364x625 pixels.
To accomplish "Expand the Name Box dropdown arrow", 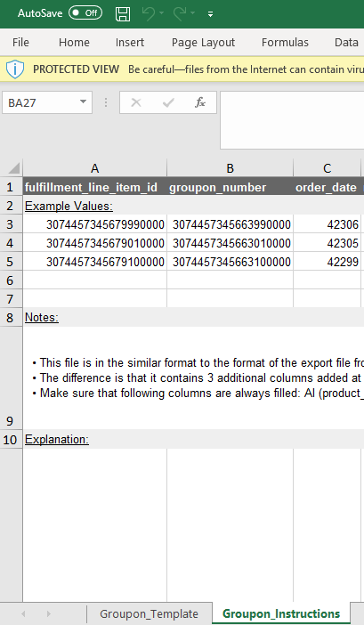I will point(83,102).
